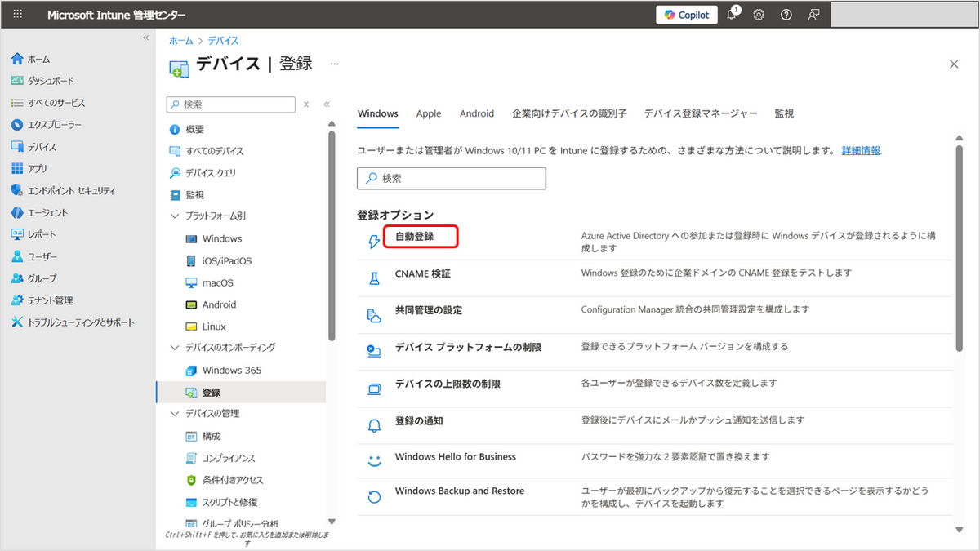Click the 登録の通知 bell icon
Viewport: 980px width, 551px height.
coord(374,425)
